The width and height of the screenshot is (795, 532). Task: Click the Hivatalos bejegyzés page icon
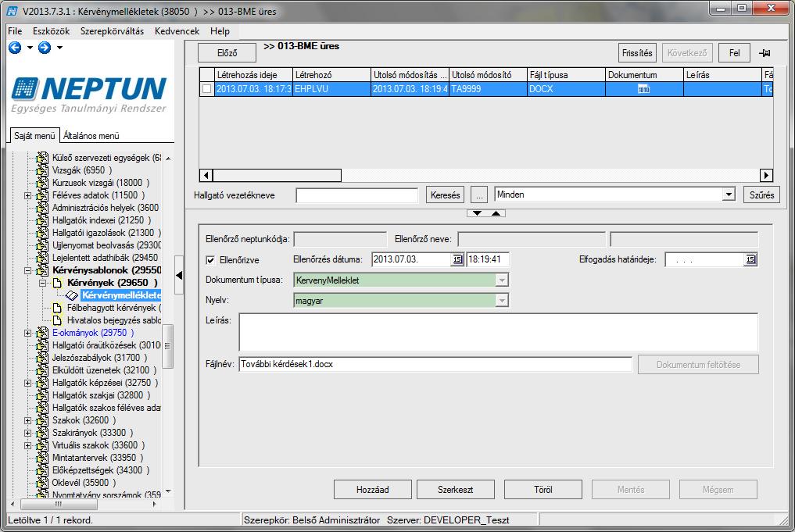point(57,320)
